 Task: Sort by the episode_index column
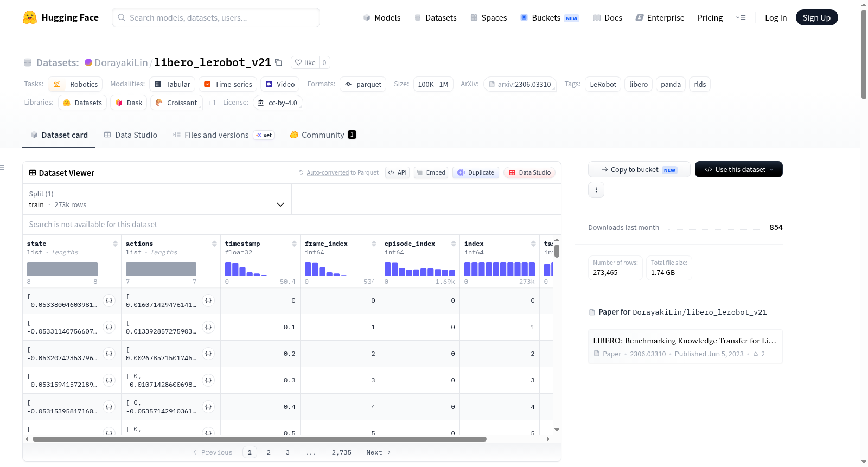[x=454, y=244]
